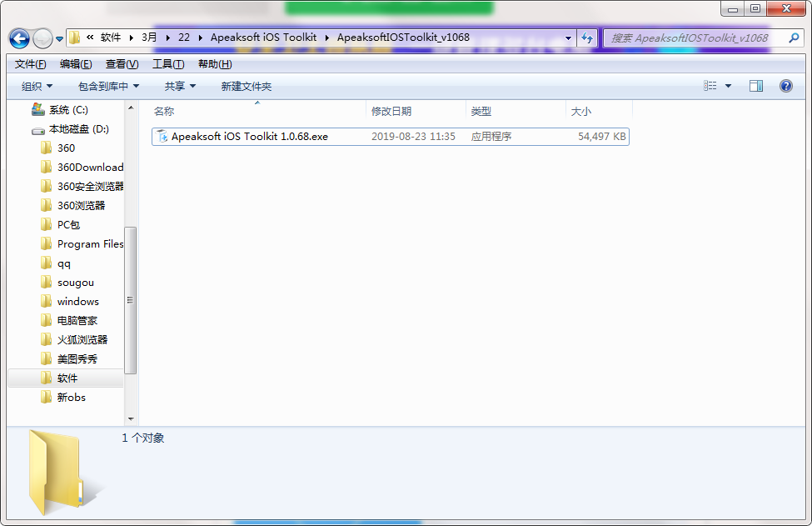
Task: Click ApeaksoftIOSToolkit_v1068 in the breadcrumb
Action: (x=403, y=38)
